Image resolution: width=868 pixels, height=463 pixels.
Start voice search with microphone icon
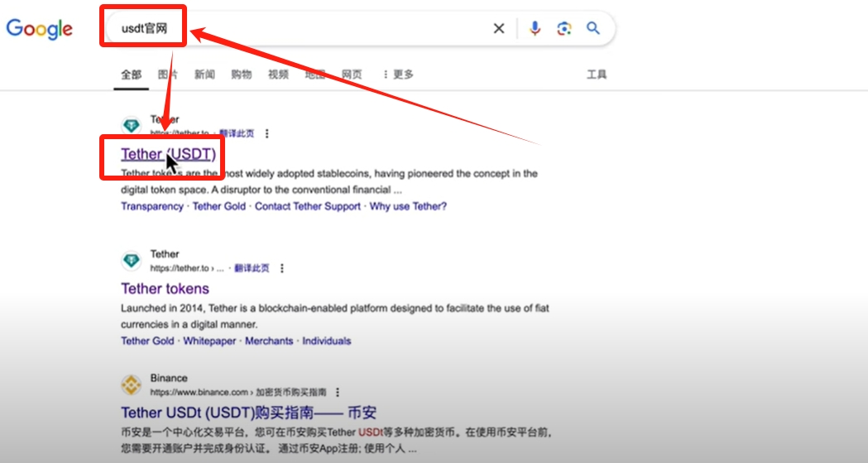tap(535, 28)
